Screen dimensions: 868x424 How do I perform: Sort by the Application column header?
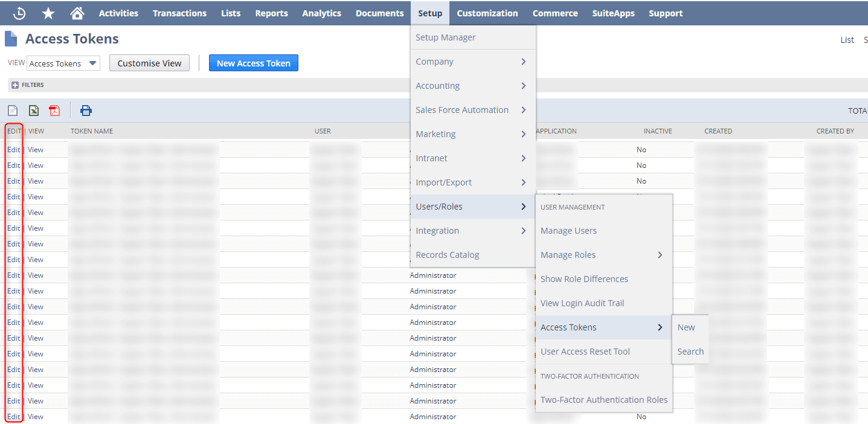coord(556,131)
